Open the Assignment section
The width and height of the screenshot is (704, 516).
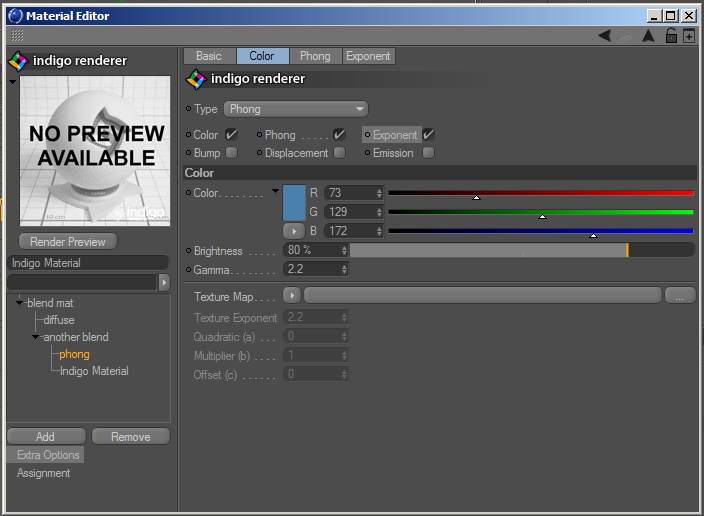44,473
